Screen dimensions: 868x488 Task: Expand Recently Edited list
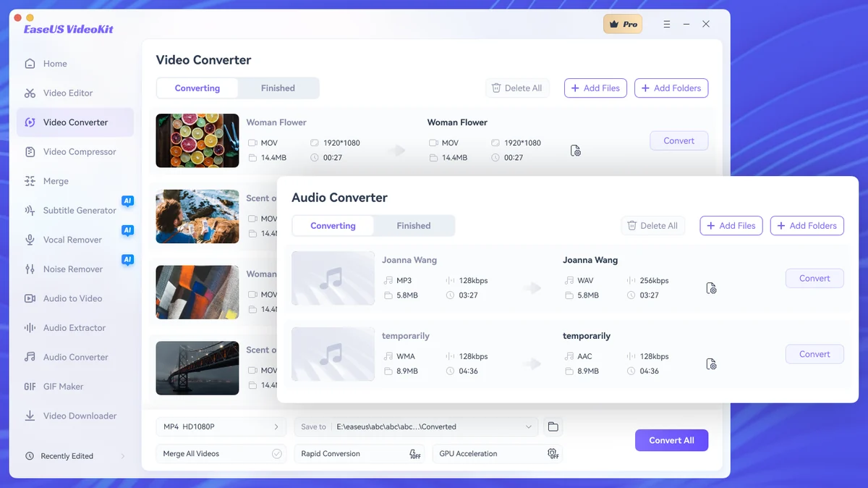click(75, 456)
